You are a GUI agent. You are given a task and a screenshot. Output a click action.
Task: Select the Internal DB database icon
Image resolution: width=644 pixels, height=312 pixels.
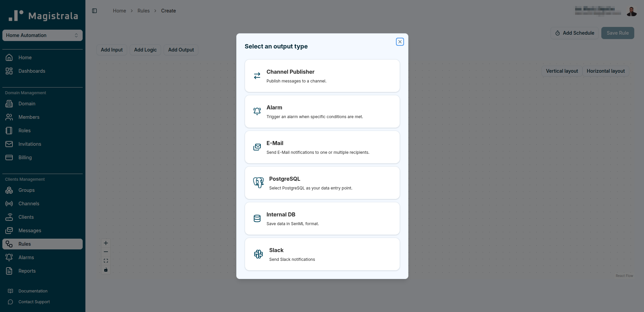[257, 218]
